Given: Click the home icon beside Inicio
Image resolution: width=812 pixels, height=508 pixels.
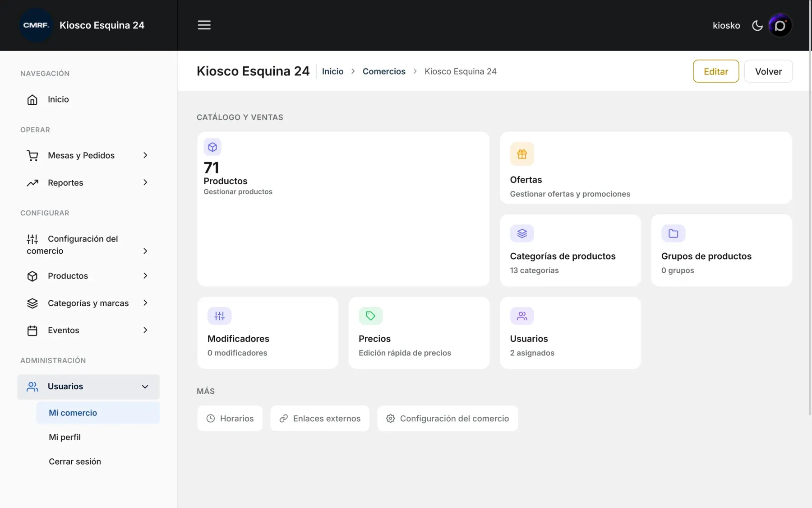Looking at the screenshot, I should tap(32, 100).
